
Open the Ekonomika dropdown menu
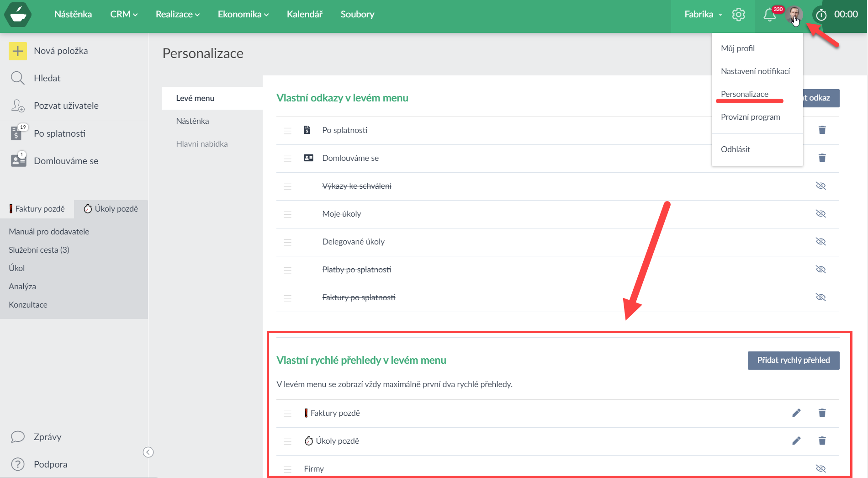(243, 15)
